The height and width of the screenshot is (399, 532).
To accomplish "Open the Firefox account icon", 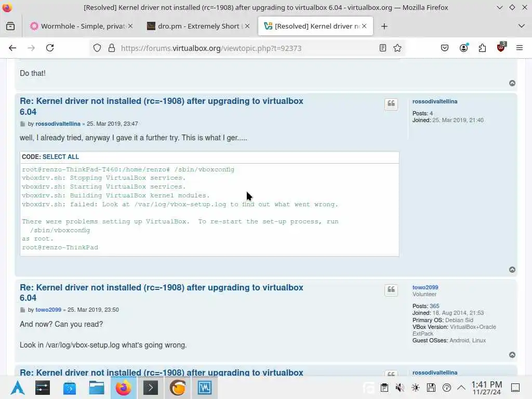I will (464, 48).
